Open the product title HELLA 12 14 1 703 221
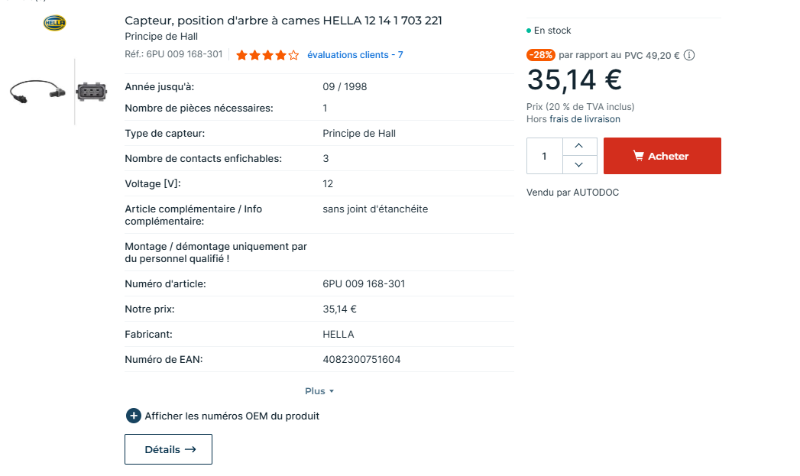This screenshot has height=476, width=800. 283,20
